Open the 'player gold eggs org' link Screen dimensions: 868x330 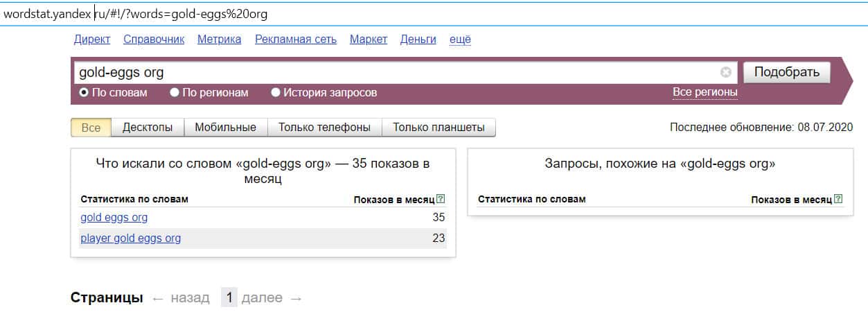click(131, 238)
